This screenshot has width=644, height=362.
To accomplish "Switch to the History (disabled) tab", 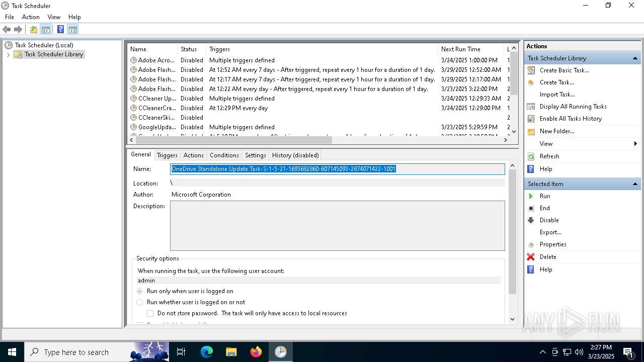I will [295, 155].
